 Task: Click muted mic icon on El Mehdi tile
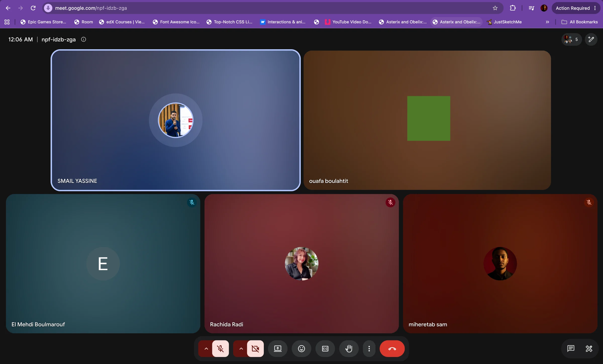[192, 202]
